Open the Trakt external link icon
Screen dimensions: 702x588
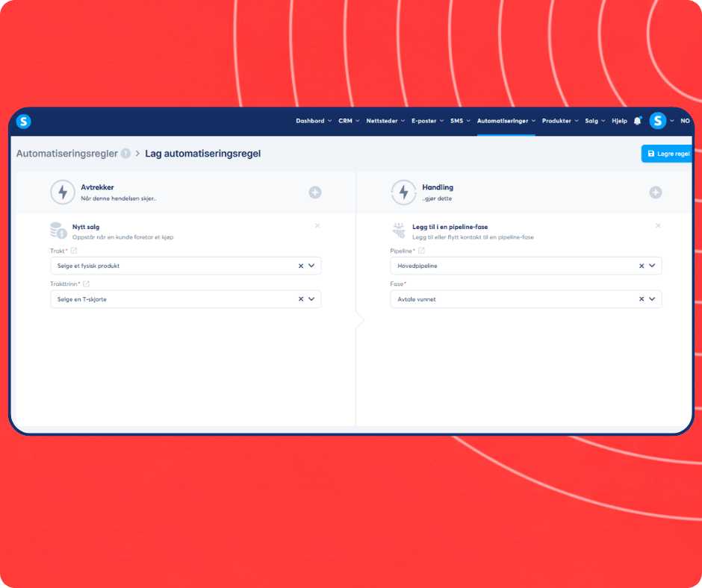(74, 251)
